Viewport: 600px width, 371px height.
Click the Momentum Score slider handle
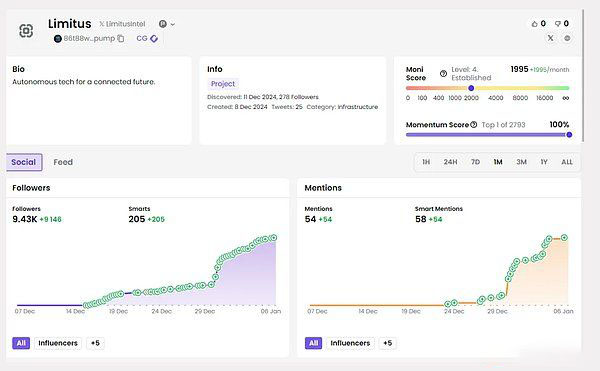pyautogui.click(x=569, y=135)
